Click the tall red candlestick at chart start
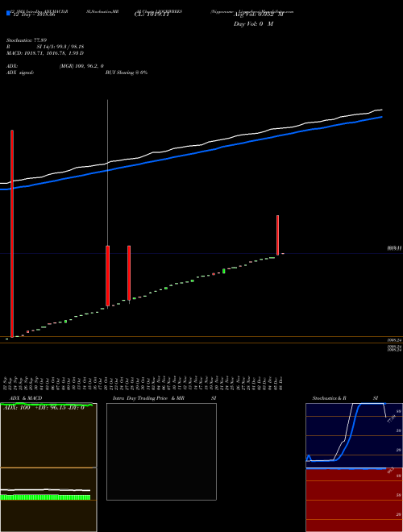 (x=12, y=234)
